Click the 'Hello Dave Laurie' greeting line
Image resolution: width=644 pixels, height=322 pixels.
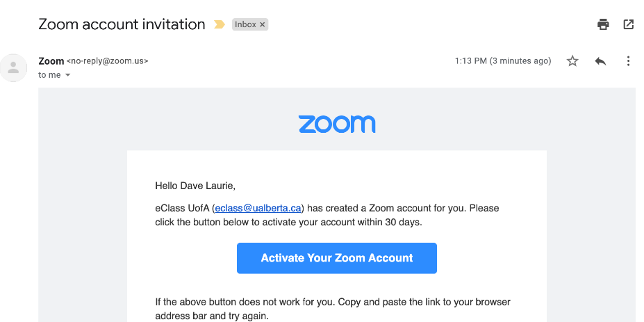point(195,186)
